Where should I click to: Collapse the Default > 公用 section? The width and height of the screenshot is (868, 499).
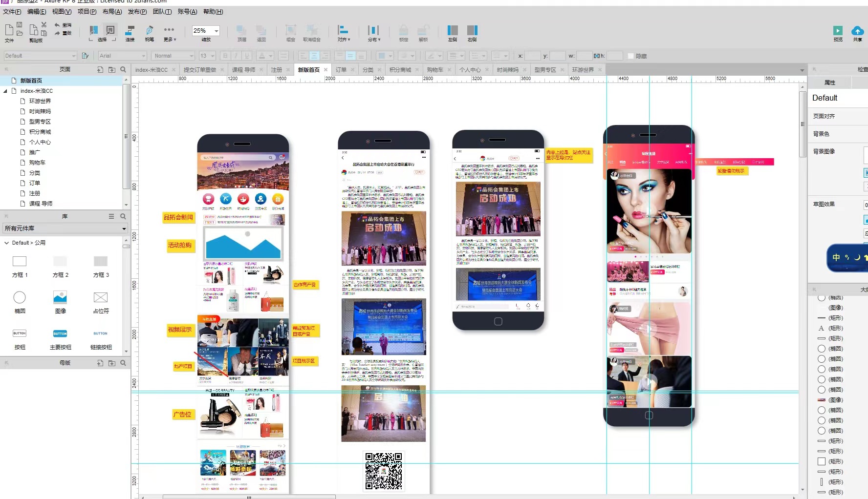[6, 243]
